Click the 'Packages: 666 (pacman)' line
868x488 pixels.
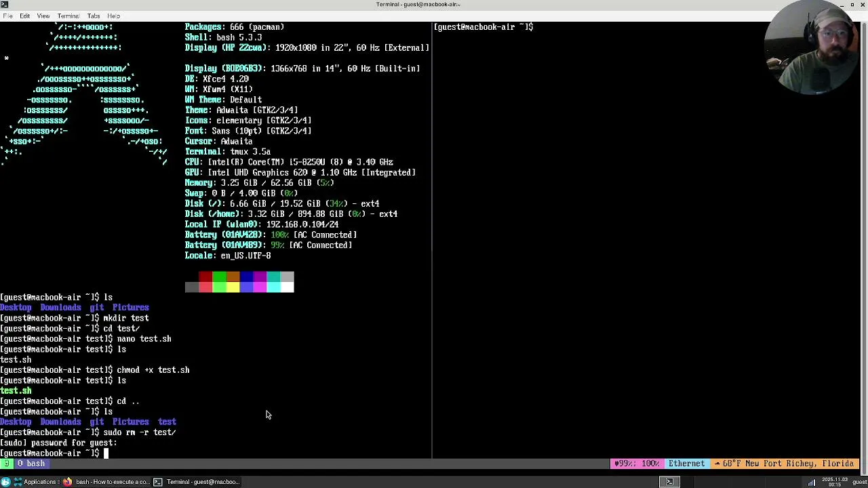click(235, 27)
